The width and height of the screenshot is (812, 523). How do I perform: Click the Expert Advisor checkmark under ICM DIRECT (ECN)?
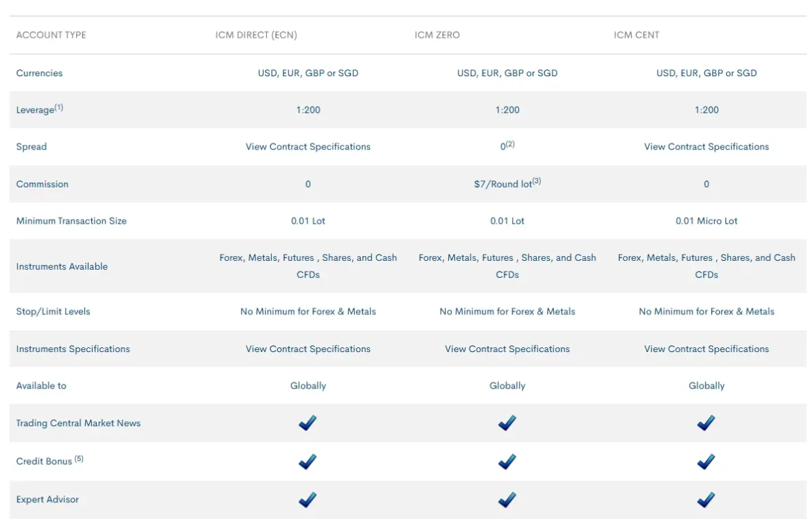(308, 499)
